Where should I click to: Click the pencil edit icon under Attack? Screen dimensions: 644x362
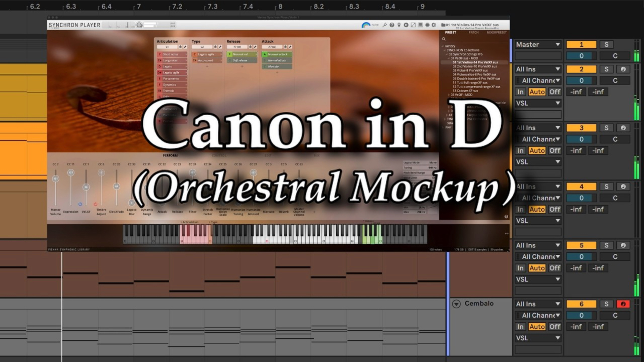click(290, 47)
